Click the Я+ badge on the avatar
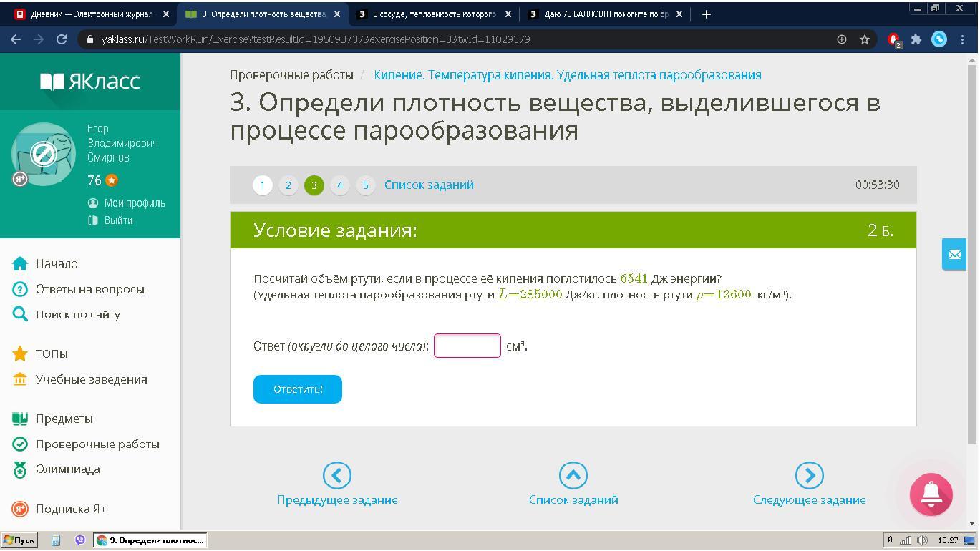 click(20, 179)
